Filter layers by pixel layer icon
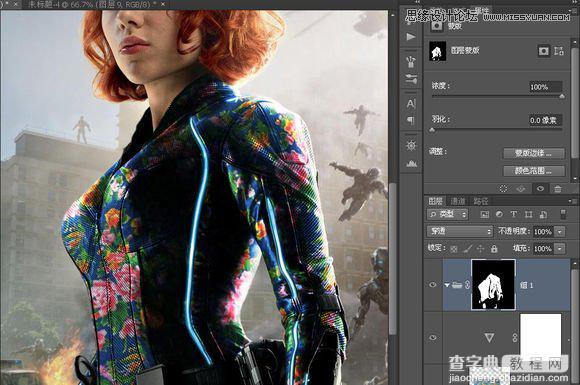The width and height of the screenshot is (580, 385). pos(485,214)
